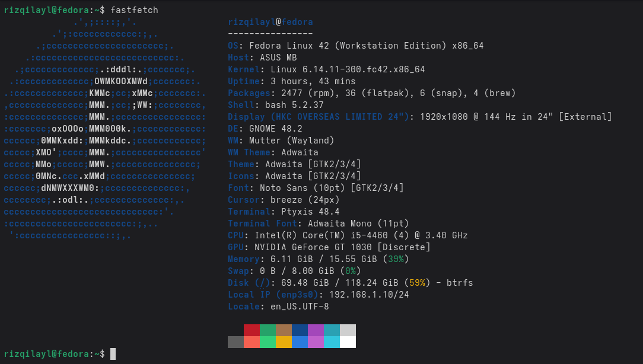Screen dimensions: 643x364
Task: Select the bright cyan color swatch
Action: click(332, 342)
